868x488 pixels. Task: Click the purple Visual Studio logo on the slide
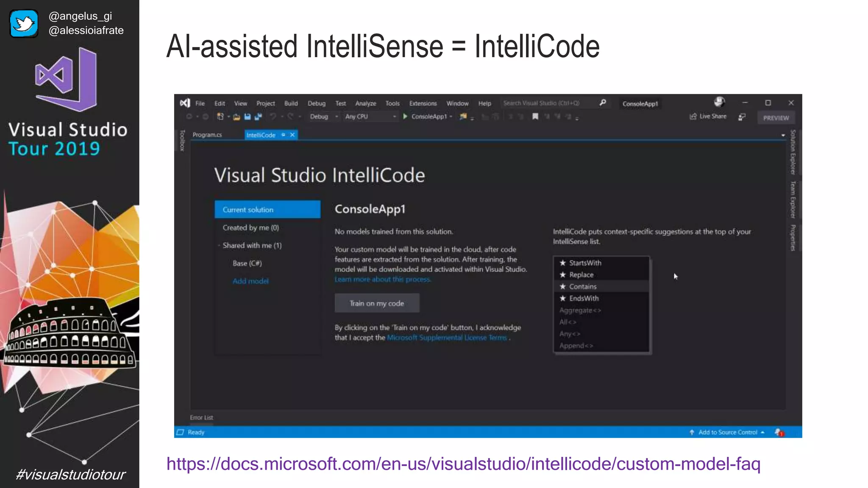point(66,79)
